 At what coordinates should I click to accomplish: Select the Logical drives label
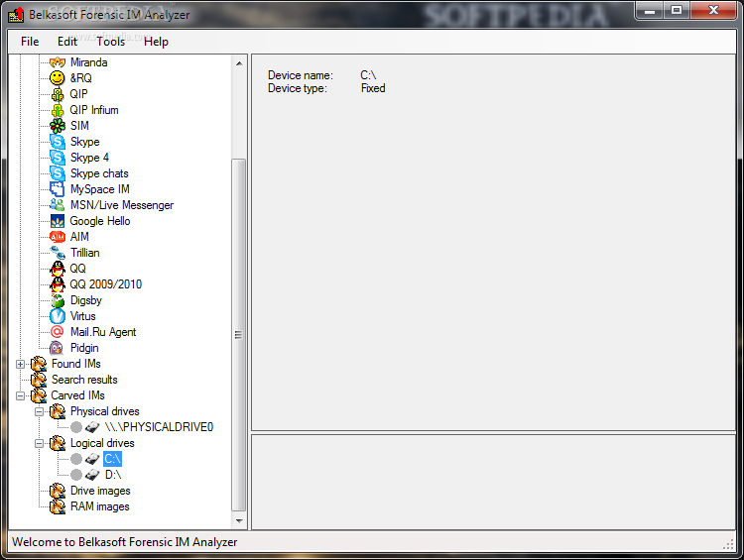102,443
